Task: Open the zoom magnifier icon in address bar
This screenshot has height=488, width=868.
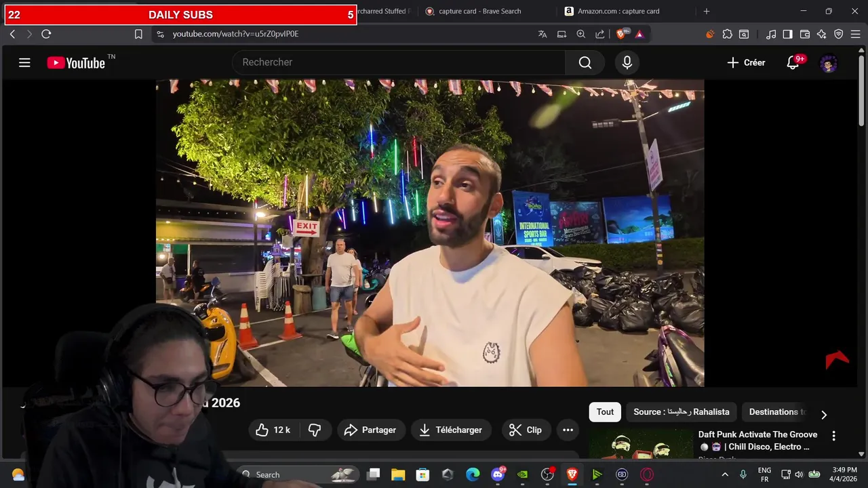Action: pos(581,34)
